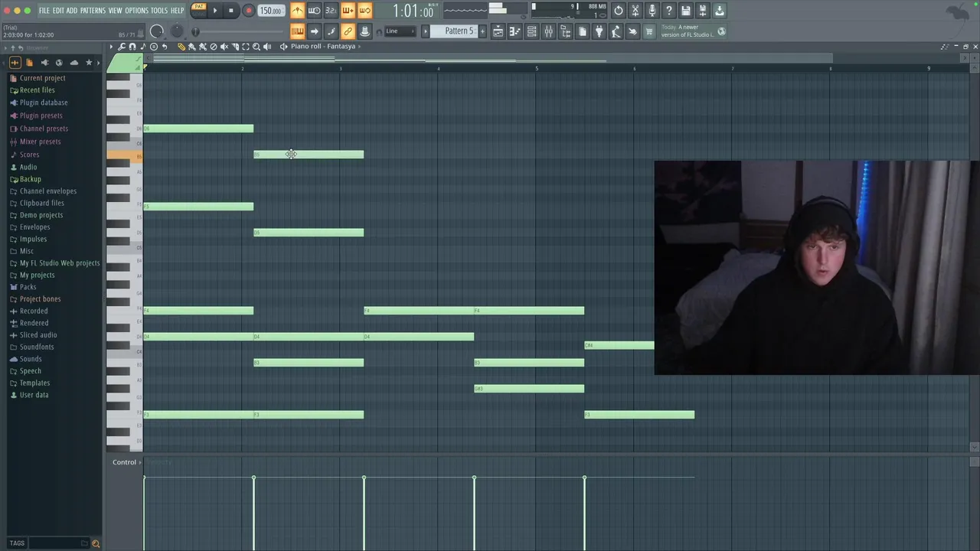Expand the Plugin database entry
The image size is (980, 551).
44,103
